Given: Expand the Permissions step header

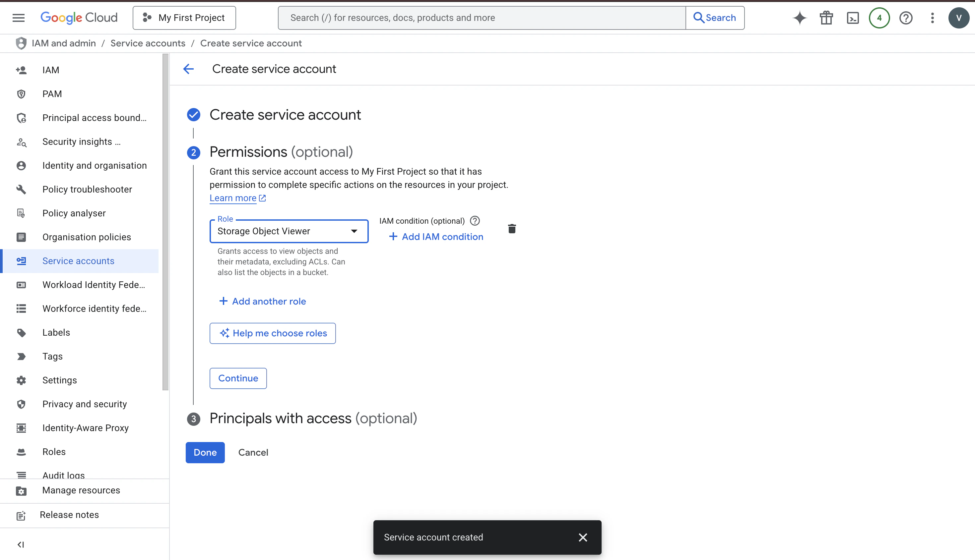Looking at the screenshot, I should [281, 152].
